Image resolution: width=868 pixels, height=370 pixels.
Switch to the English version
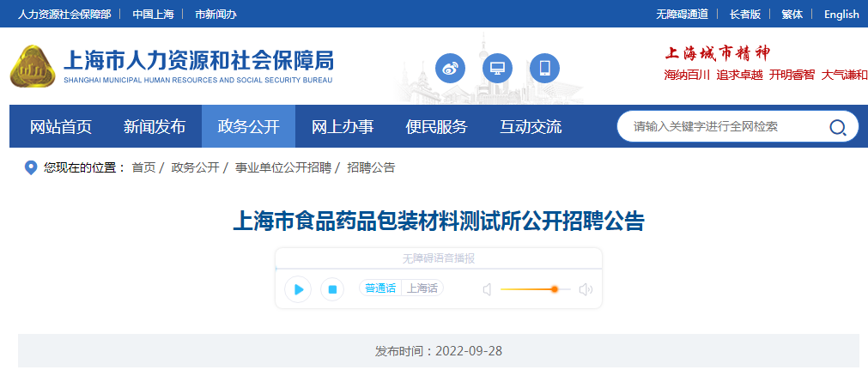(841, 15)
